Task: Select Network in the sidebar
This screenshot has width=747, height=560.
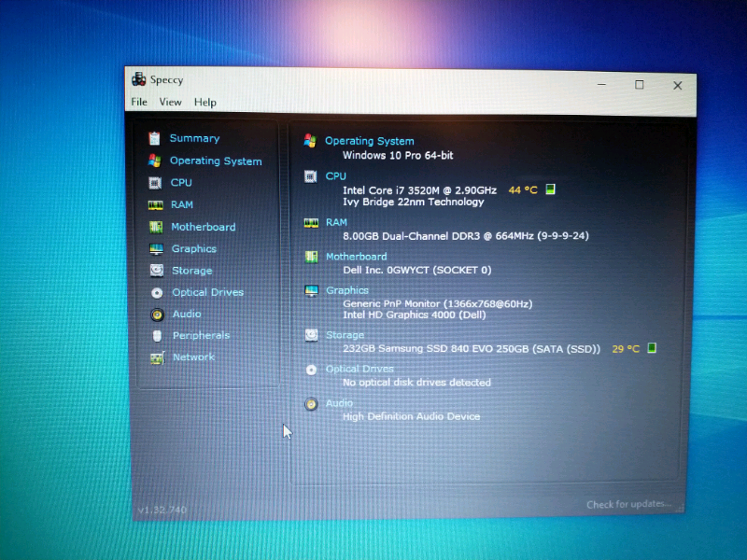Action: (x=193, y=357)
